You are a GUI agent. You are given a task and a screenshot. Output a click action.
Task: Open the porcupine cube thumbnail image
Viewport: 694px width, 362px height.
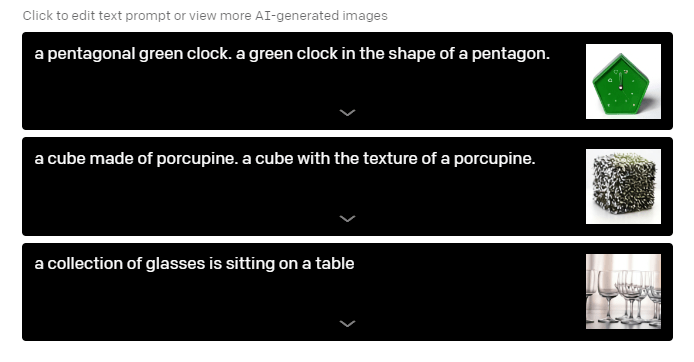pos(623,186)
